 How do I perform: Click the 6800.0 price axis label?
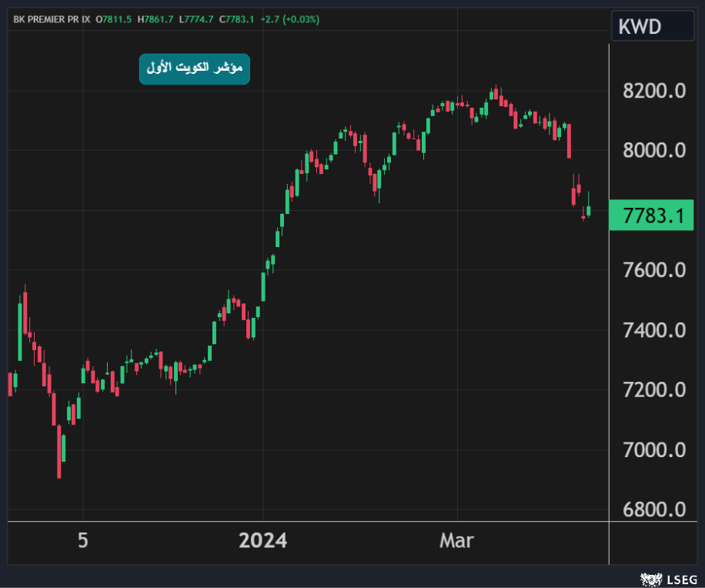tap(653, 509)
